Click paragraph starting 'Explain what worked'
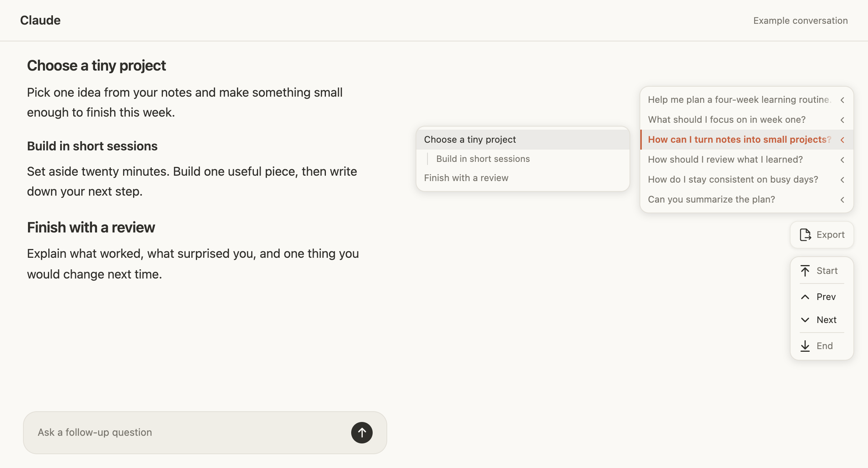 tap(193, 264)
